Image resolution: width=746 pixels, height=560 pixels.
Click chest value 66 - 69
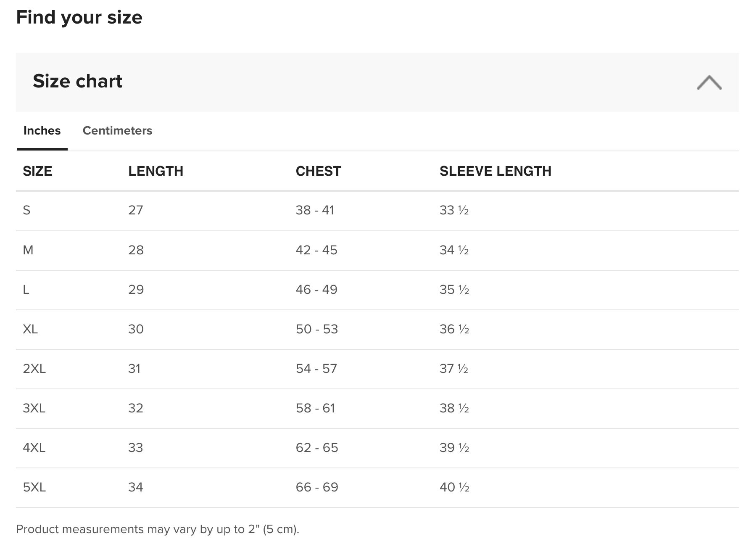(317, 487)
